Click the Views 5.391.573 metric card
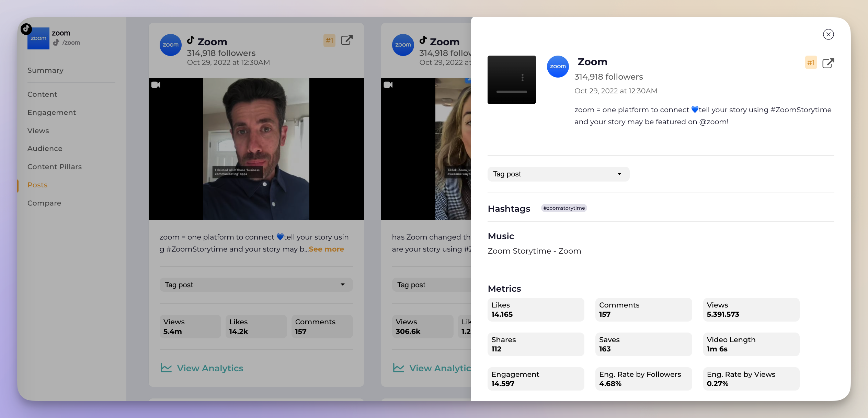 tap(751, 310)
